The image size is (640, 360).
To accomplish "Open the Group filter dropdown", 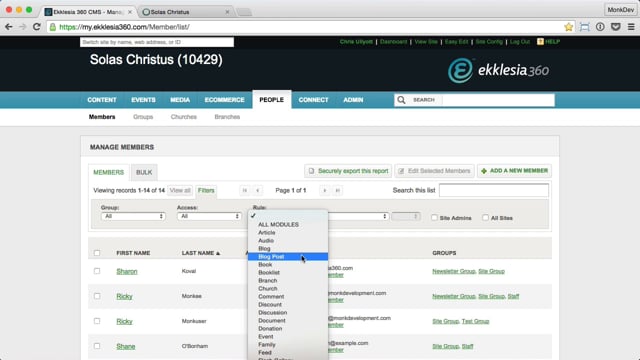I will pyautogui.click(x=133, y=216).
